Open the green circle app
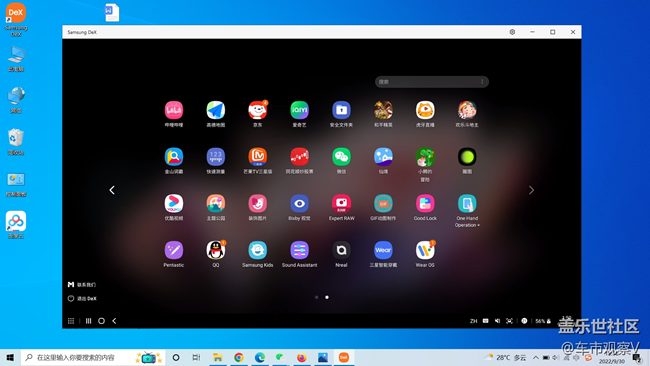 (x=467, y=157)
